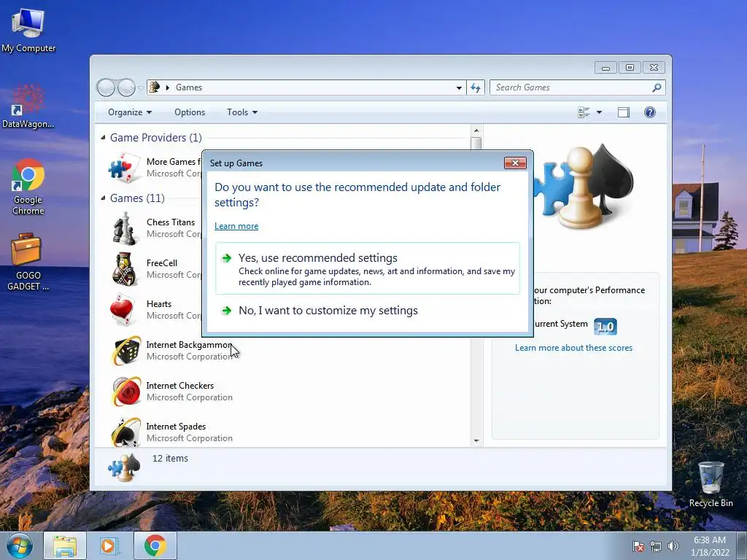Open the File Explorer taskbar button
The image size is (747, 560).
[x=65, y=545]
